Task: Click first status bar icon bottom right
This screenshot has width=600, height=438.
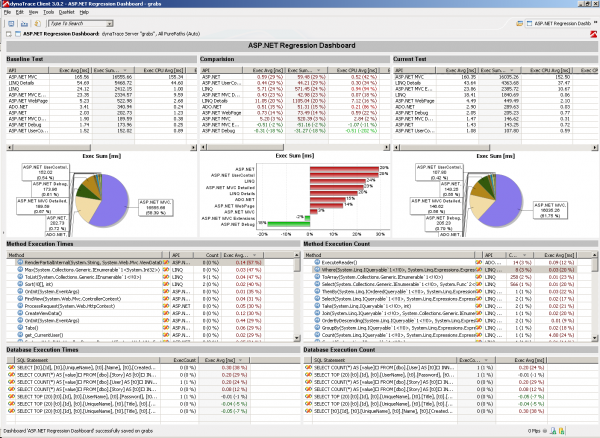Action: click(x=545, y=431)
